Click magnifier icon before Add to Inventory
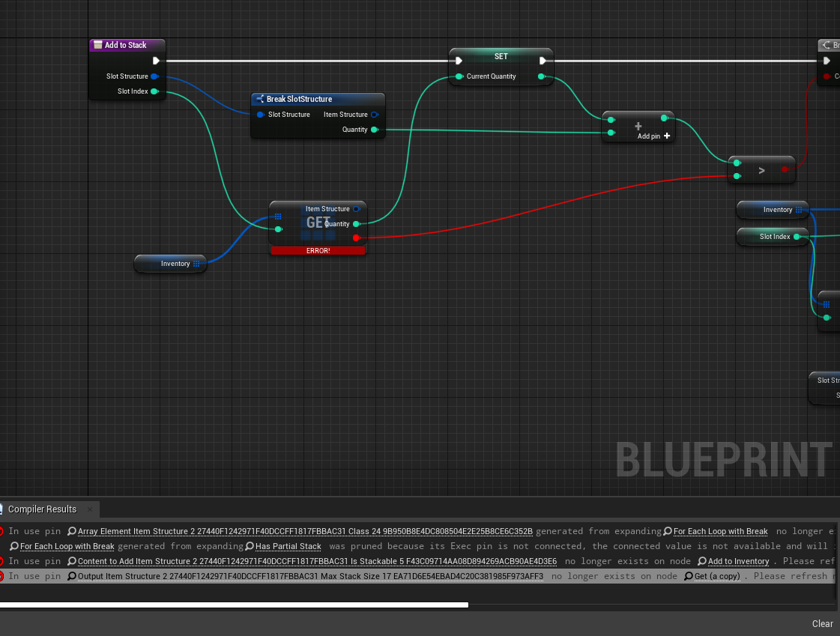The width and height of the screenshot is (840, 636). click(702, 562)
